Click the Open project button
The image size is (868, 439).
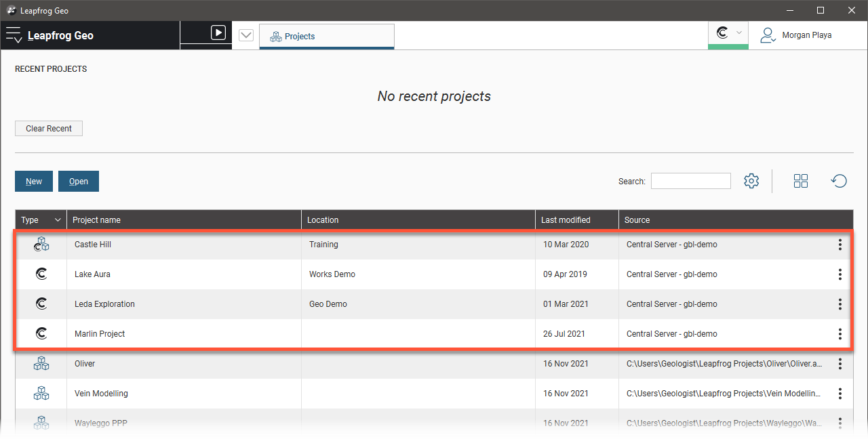pyautogui.click(x=79, y=182)
